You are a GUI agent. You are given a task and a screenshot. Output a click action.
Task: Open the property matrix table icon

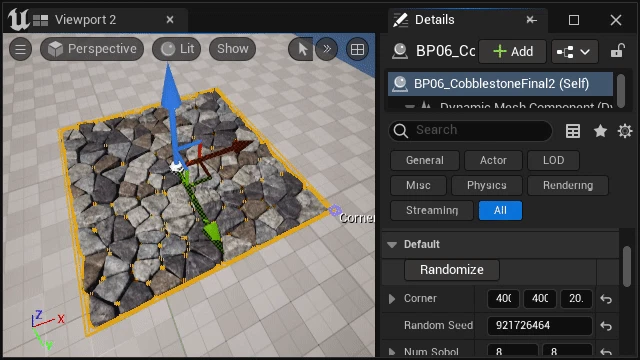pos(573,131)
